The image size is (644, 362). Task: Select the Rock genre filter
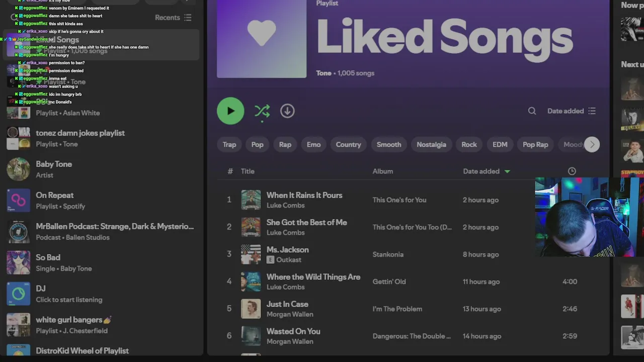(x=469, y=145)
